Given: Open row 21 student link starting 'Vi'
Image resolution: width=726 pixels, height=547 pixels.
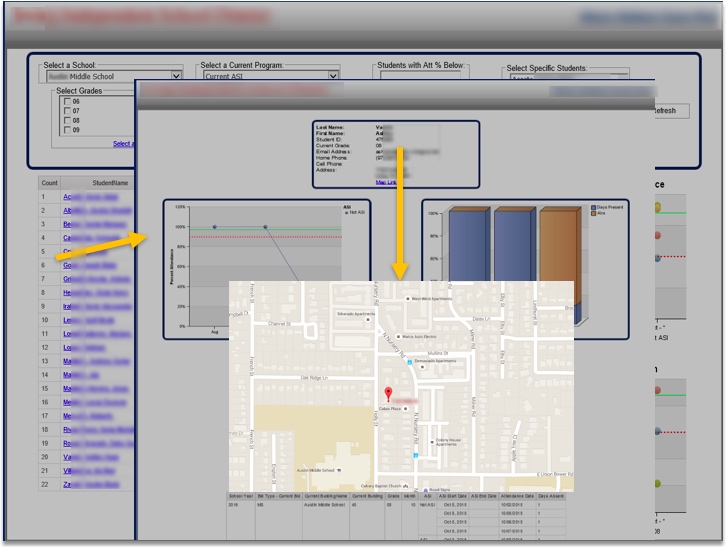Looking at the screenshot, I should pyautogui.click(x=89, y=471).
